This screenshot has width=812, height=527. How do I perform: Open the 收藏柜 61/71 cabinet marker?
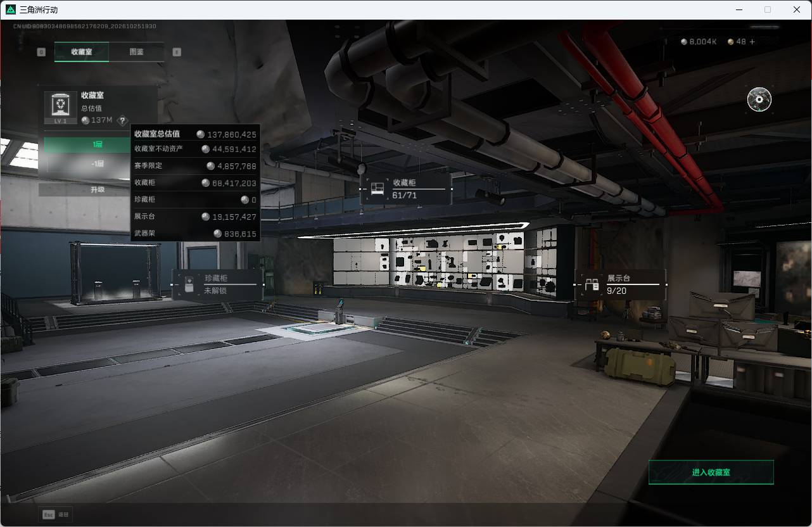pyautogui.click(x=406, y=189)
